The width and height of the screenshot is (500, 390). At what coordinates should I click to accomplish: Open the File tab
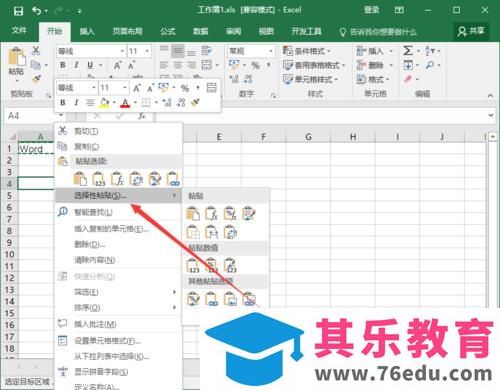(19, 31)
